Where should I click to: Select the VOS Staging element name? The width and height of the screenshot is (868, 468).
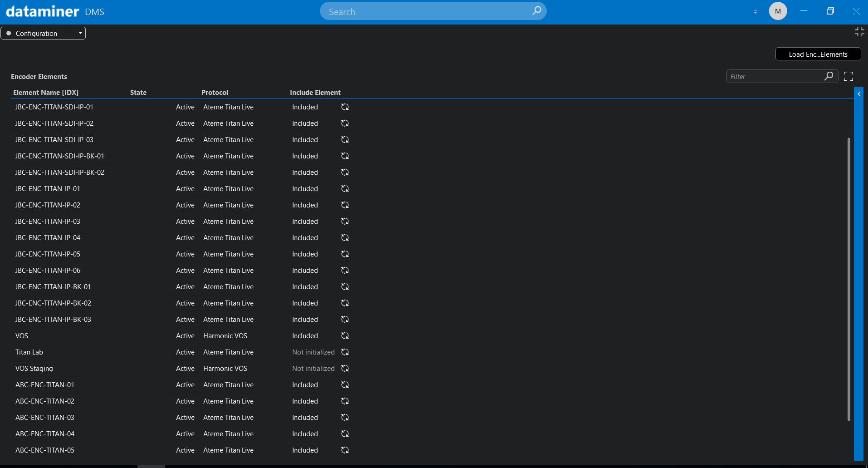pyautogui.click(x=34, y=369)
